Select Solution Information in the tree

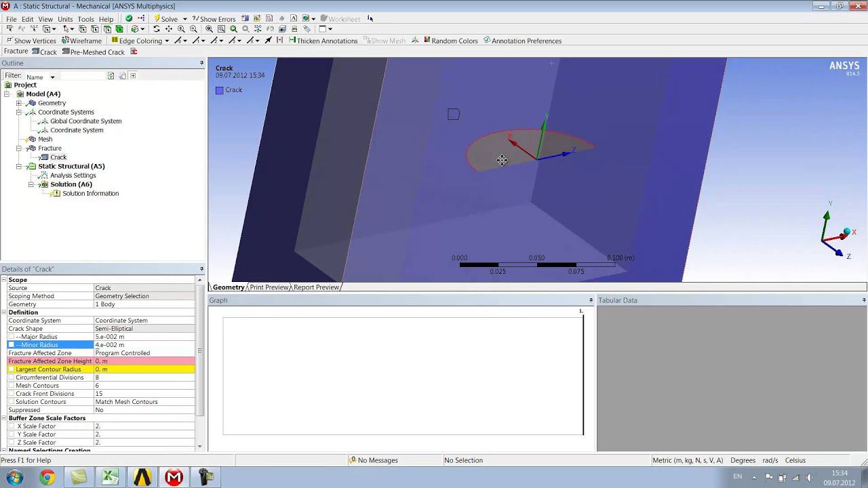tap(90, 193)
